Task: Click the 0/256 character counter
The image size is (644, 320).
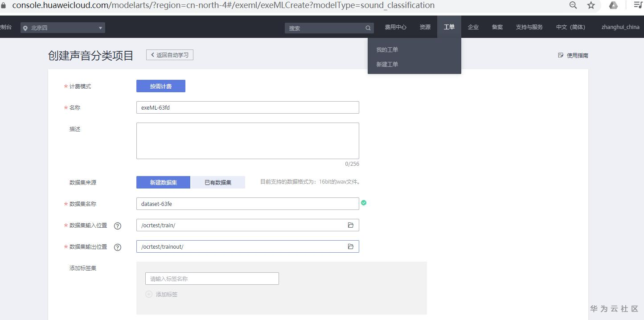Action: tap(352, 164)
